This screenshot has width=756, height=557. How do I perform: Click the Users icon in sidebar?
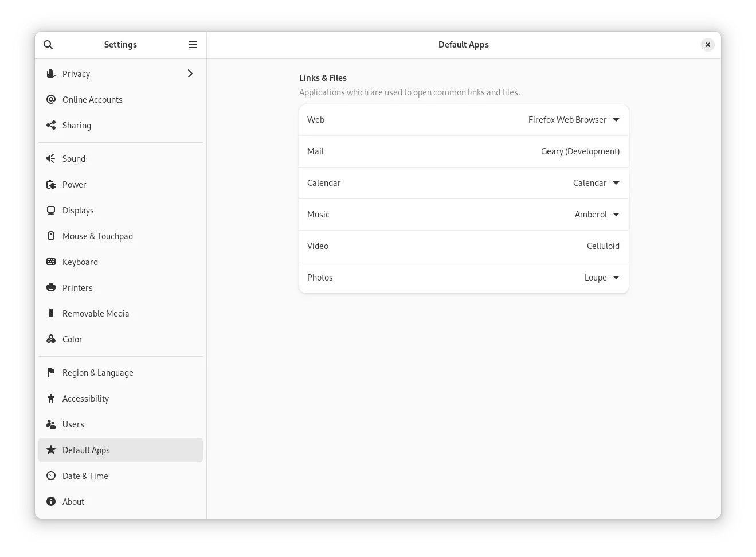[x=51, y=424]
